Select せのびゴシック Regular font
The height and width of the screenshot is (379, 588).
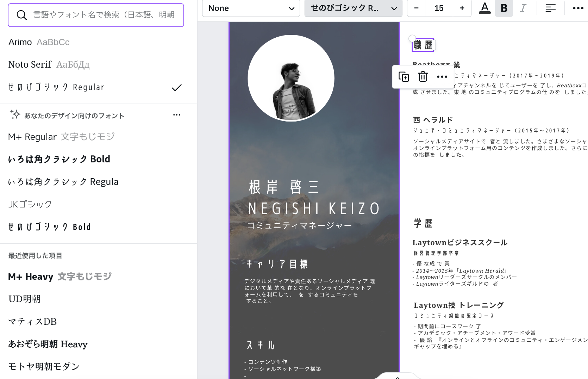point(56,87)
